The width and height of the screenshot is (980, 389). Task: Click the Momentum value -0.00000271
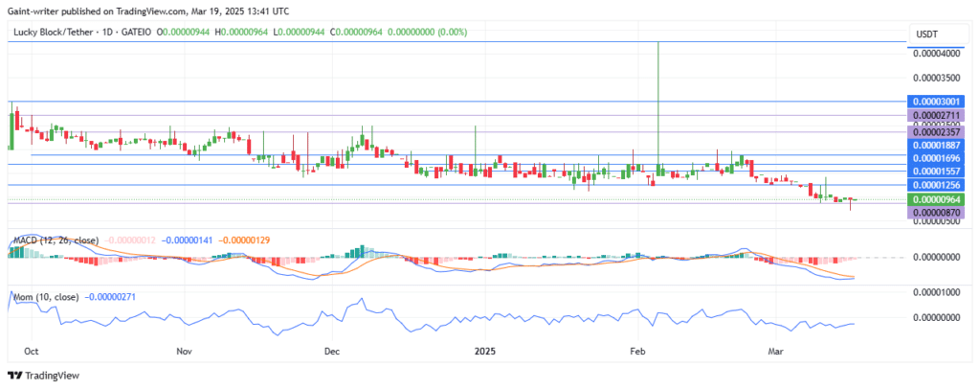109,298
